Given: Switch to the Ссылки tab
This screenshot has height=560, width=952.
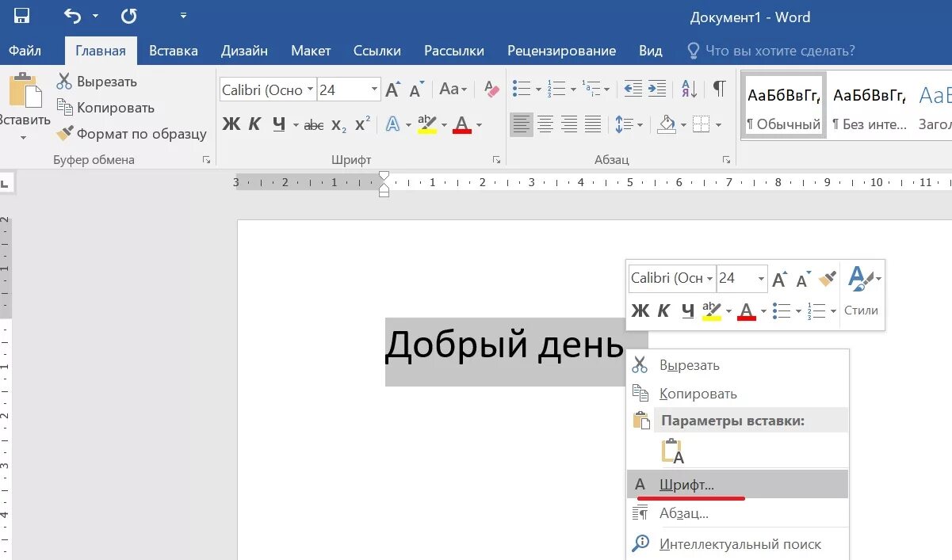Looking at the screenshot, I should 377,50.
